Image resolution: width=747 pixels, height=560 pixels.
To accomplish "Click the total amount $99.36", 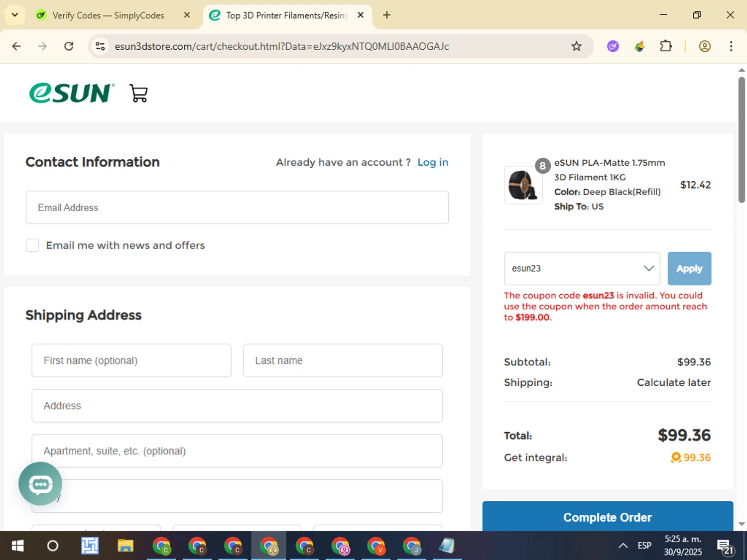I will pos(684,435).
